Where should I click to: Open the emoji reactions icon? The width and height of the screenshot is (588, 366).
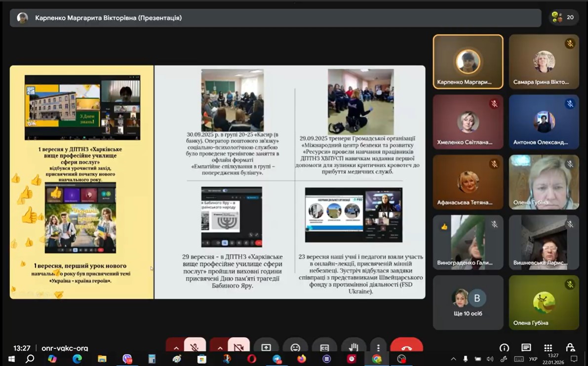point(295,348)
